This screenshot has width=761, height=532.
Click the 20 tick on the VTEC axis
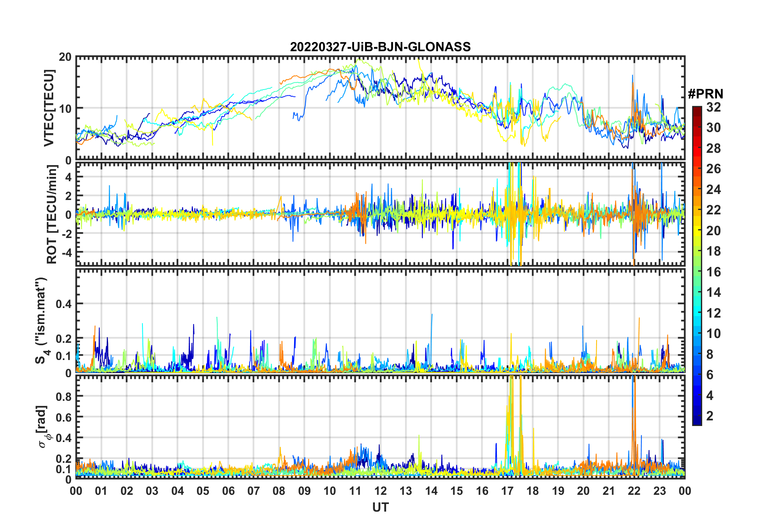[65, 57]
